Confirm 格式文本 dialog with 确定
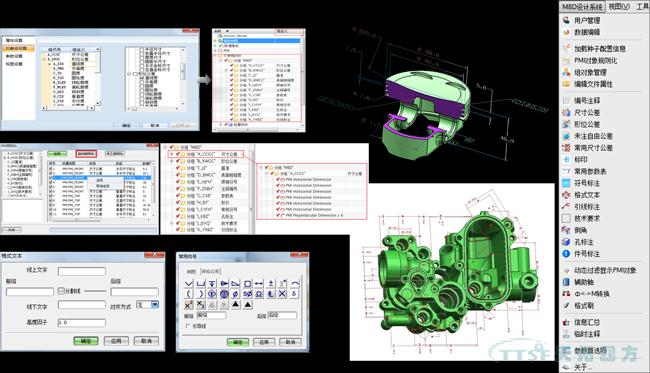 pyautogui.click(x=86, y=341)
